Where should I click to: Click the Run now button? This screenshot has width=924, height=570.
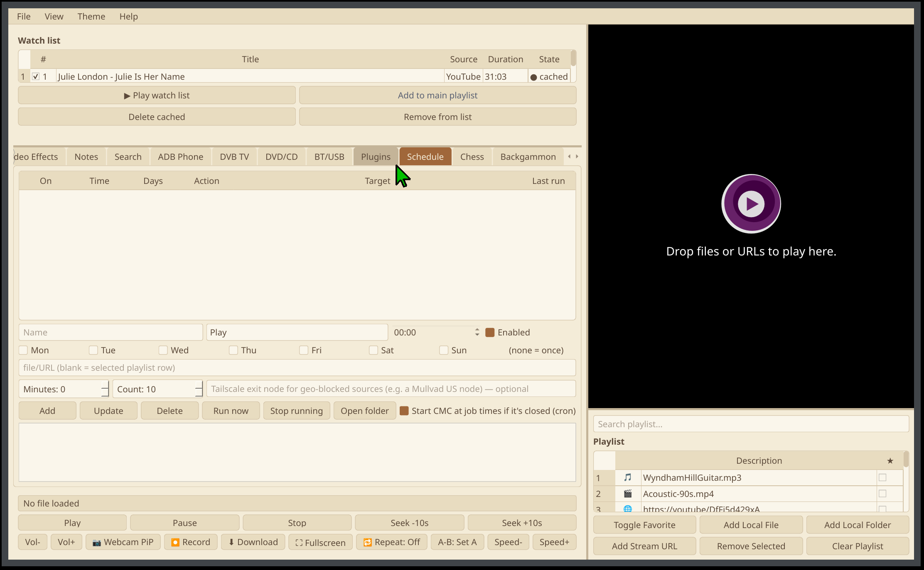coord(231,411)
